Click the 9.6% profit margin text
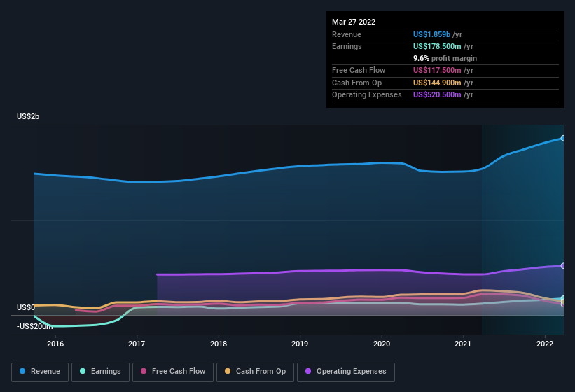 click(x=445, y=58)
